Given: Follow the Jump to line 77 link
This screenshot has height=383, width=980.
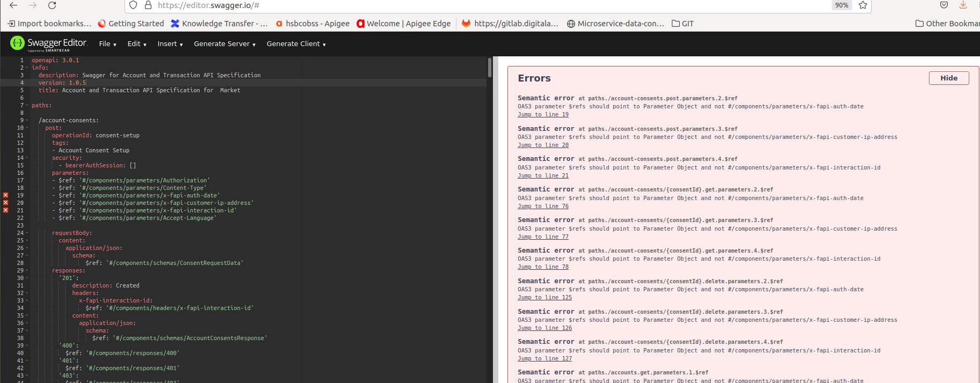Looking at the screenshot, I should point(543,237).
